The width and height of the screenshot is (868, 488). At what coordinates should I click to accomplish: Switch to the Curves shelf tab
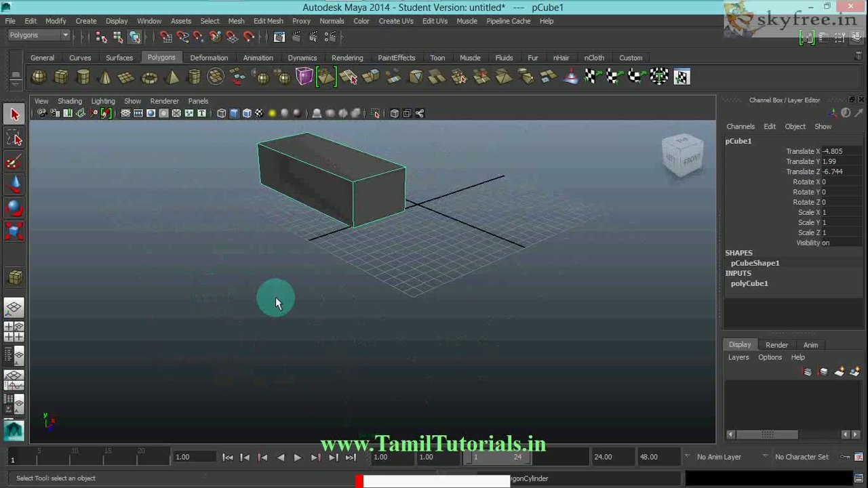point(80,58)
